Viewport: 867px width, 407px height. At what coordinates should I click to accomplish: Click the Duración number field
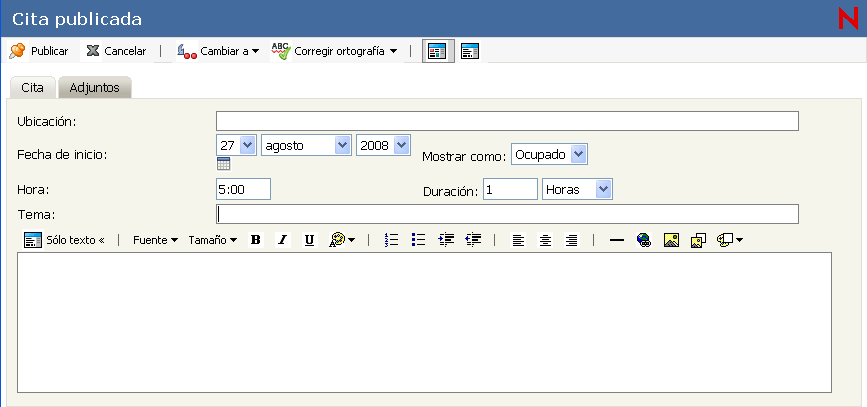pos(510,189)
